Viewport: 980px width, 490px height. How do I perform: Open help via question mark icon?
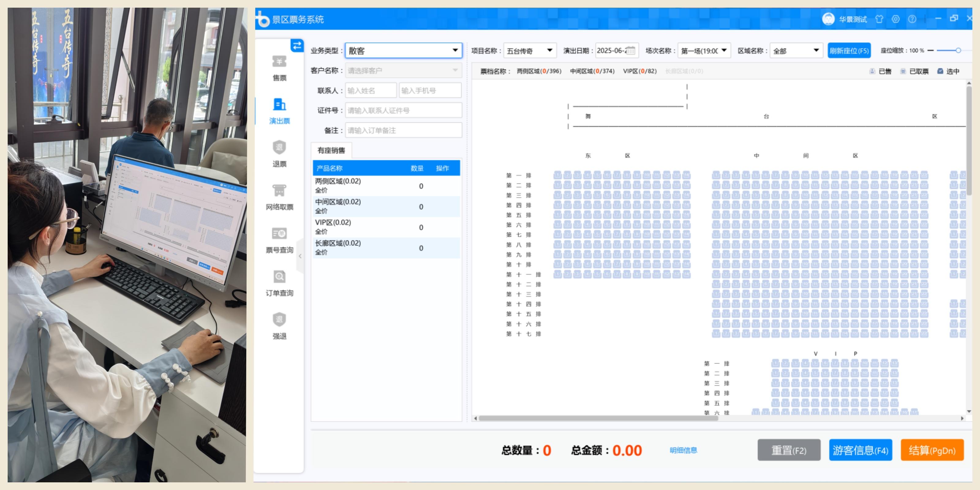(x=912, y=19)
